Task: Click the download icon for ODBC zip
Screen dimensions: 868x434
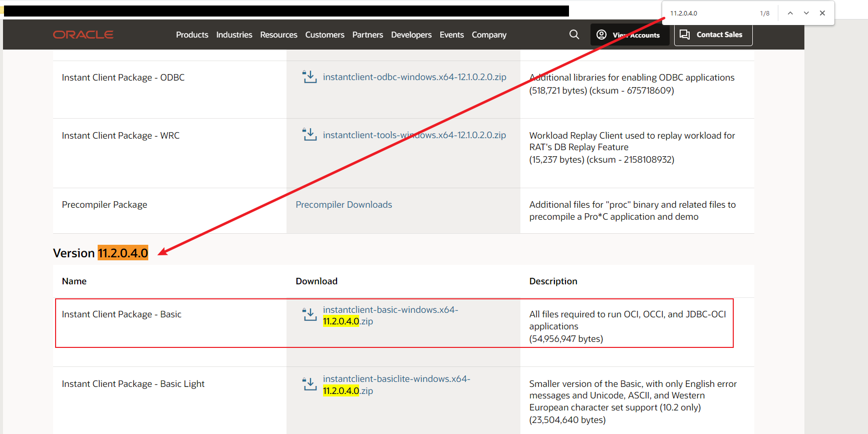Action: click(x=310, y=77)
